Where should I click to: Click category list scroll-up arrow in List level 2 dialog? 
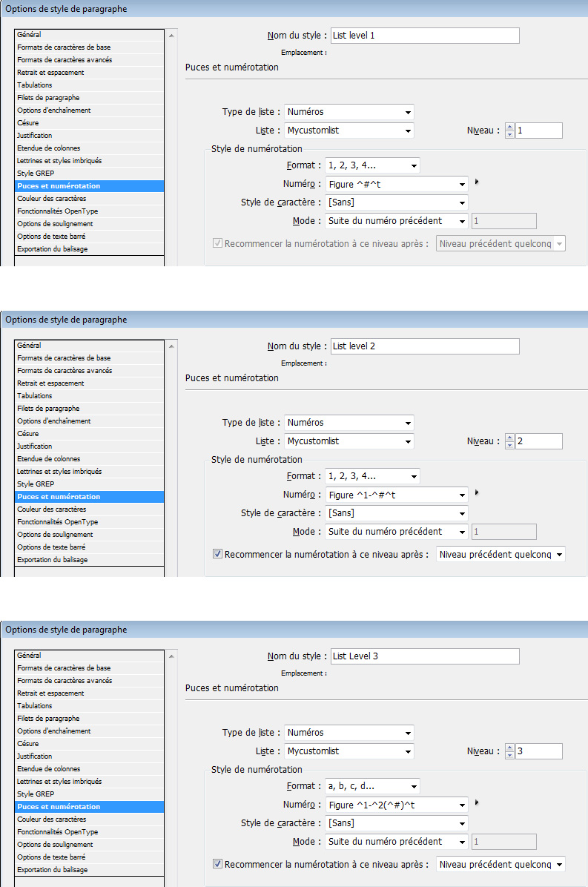[x=171, y=346]
